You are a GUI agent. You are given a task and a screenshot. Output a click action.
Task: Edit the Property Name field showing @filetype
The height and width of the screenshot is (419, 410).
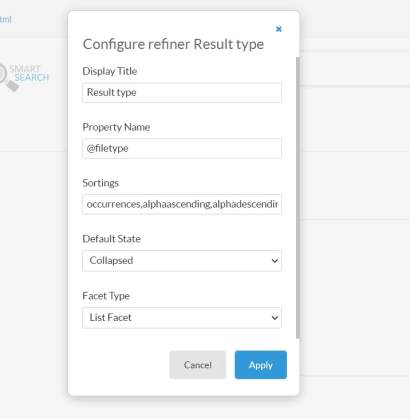click(x=182, y=149)
